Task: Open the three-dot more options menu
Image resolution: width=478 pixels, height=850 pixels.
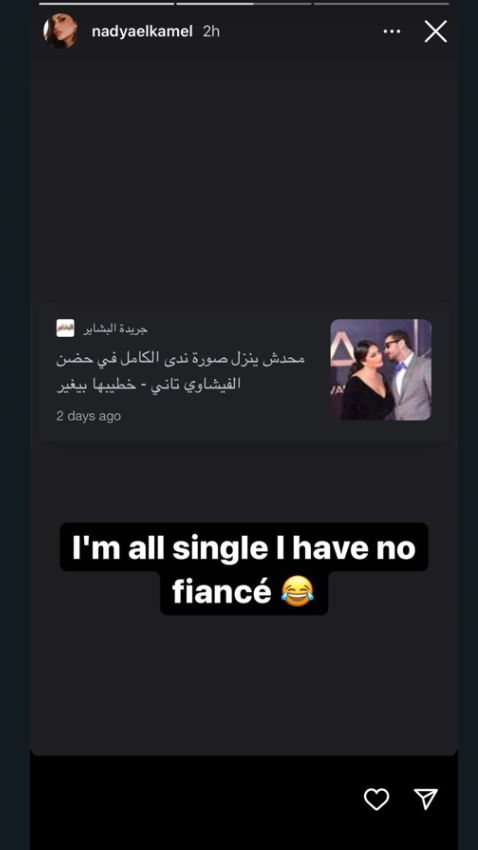Action: pyautogui.click(x=392, y=31)
